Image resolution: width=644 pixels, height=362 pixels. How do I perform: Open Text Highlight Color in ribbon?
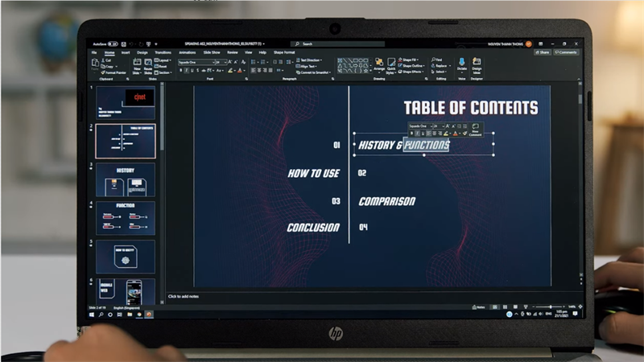(230, 71)
